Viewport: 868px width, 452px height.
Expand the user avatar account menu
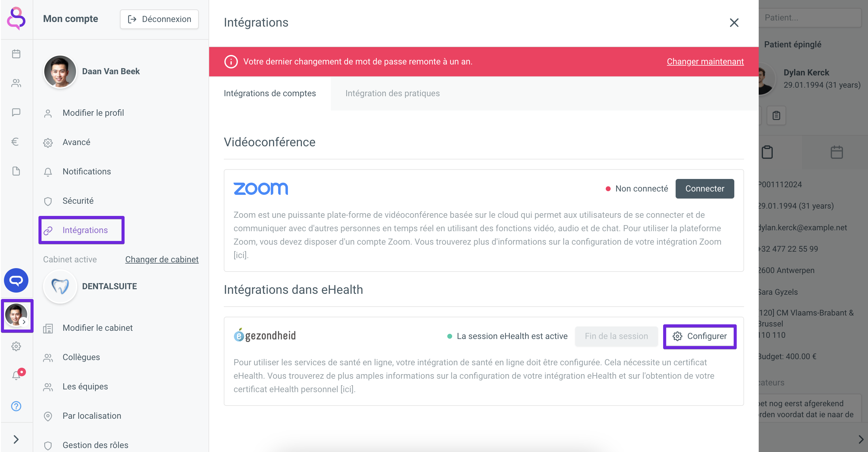17,315
